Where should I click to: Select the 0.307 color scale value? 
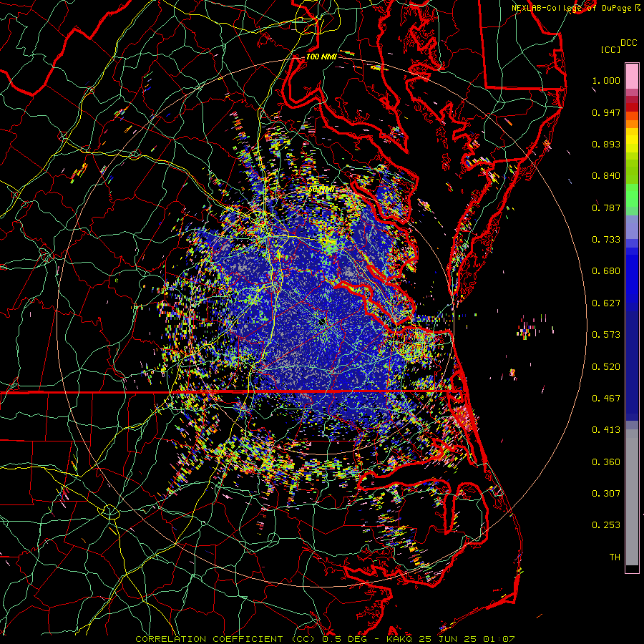click(x=606, y=494)
